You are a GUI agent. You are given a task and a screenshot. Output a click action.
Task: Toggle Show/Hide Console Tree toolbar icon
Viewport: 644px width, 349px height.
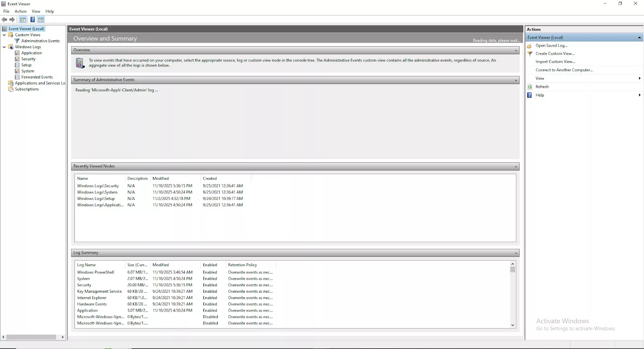23,20
